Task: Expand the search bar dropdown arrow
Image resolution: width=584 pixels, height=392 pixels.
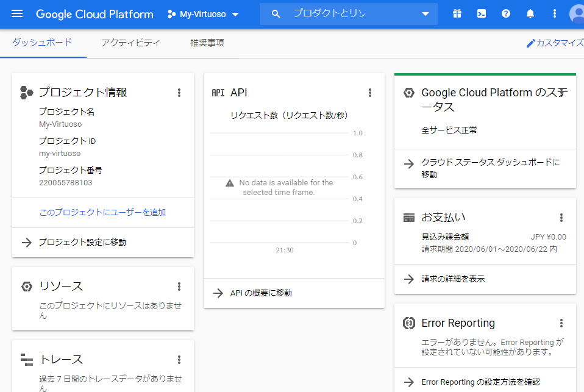Action: (x=426, y=14)
